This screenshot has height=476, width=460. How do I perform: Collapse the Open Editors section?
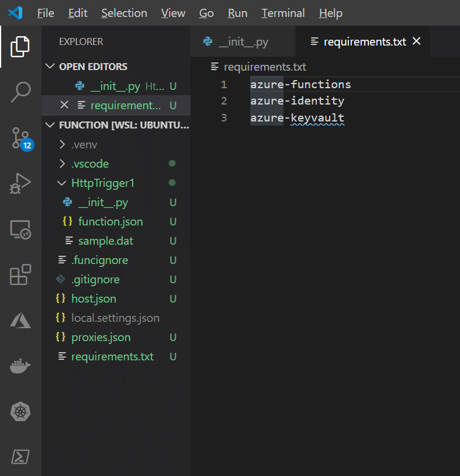[50, 66]
